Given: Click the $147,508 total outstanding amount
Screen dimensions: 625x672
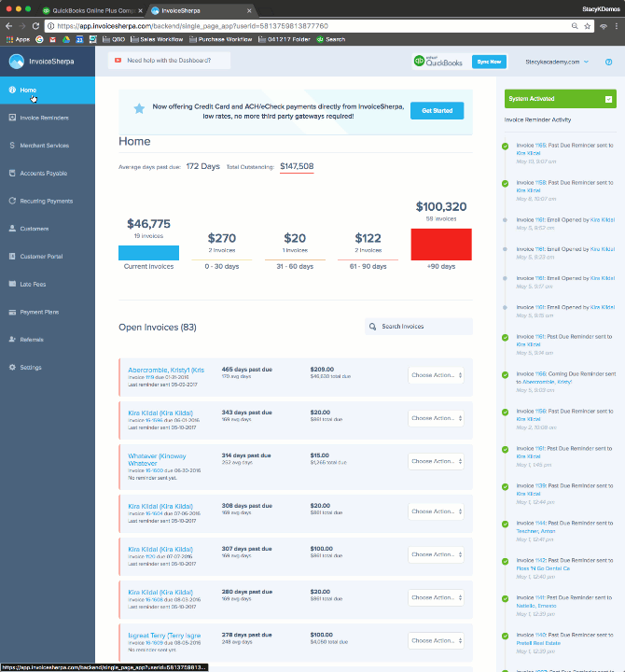Looking at the screenshot, I should (x=297, y=166).
